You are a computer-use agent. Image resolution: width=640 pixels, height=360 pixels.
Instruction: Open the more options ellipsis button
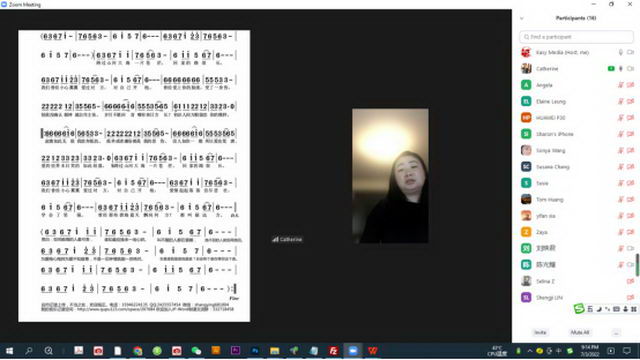click(x=616, y=332)
